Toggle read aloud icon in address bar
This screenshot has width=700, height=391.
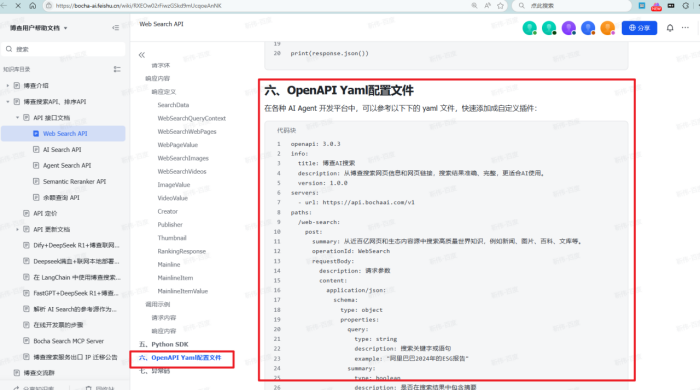tap(488, 6)
